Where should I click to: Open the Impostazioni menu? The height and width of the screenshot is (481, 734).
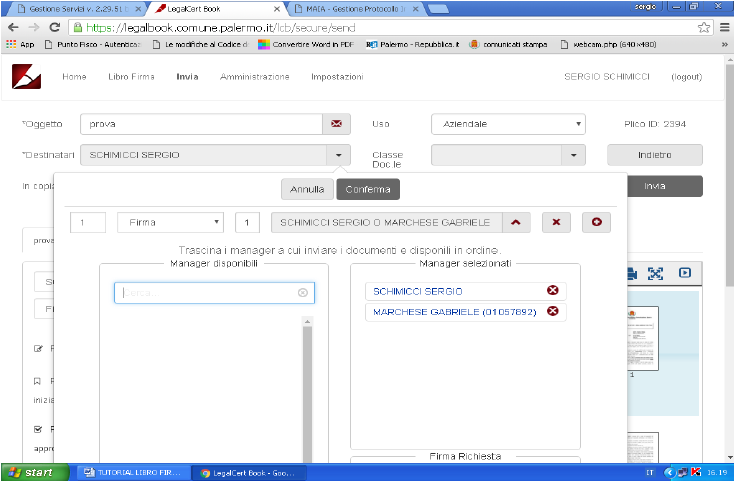click(x=337, y=77)
